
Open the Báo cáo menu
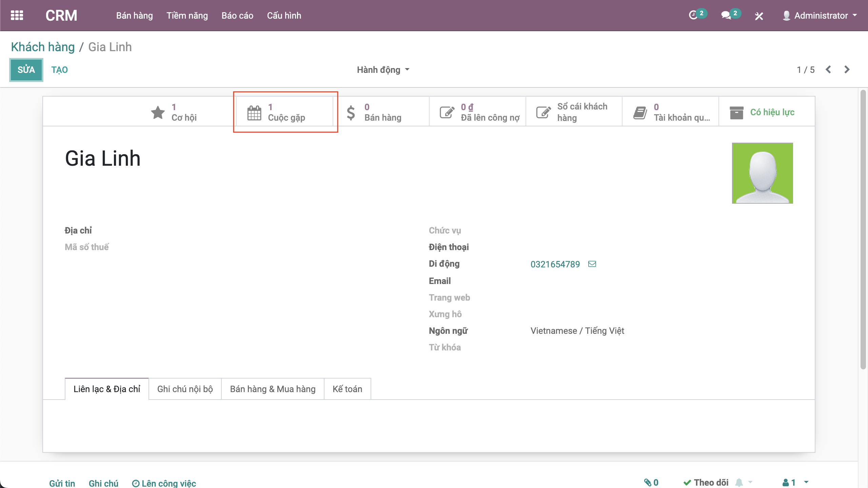(237, 16)
